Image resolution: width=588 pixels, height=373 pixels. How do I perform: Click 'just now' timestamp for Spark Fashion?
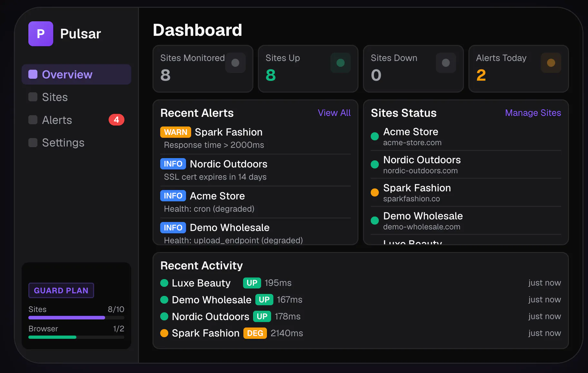[544, 333]
